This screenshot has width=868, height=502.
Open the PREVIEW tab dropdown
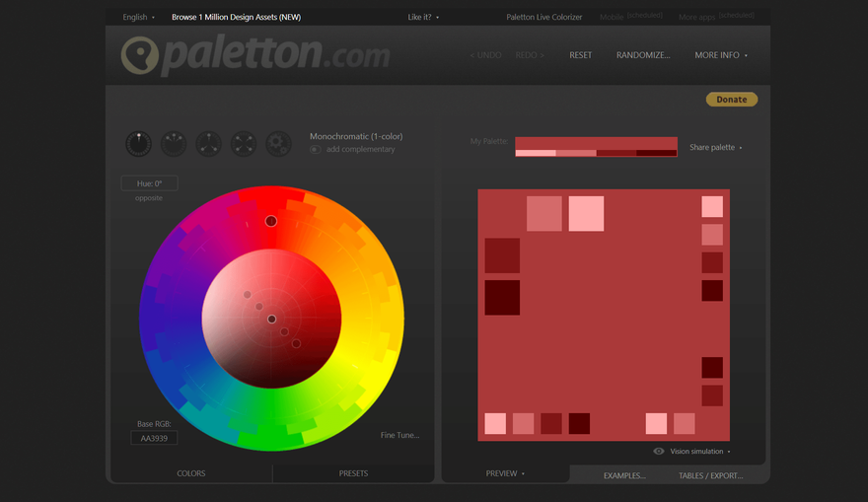(505, 473)
